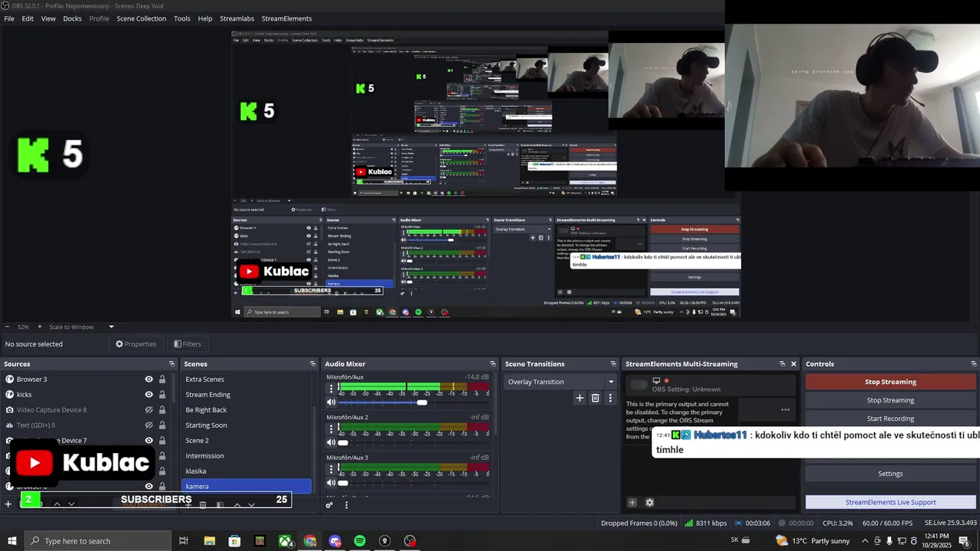The height and width of the screenshot is (551, 980).
Task: Open source Filters button
Action: point(187,344)
